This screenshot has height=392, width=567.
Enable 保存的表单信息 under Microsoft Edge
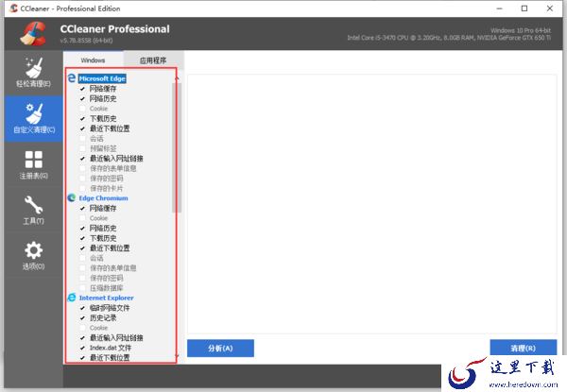(x=82, y=168)
